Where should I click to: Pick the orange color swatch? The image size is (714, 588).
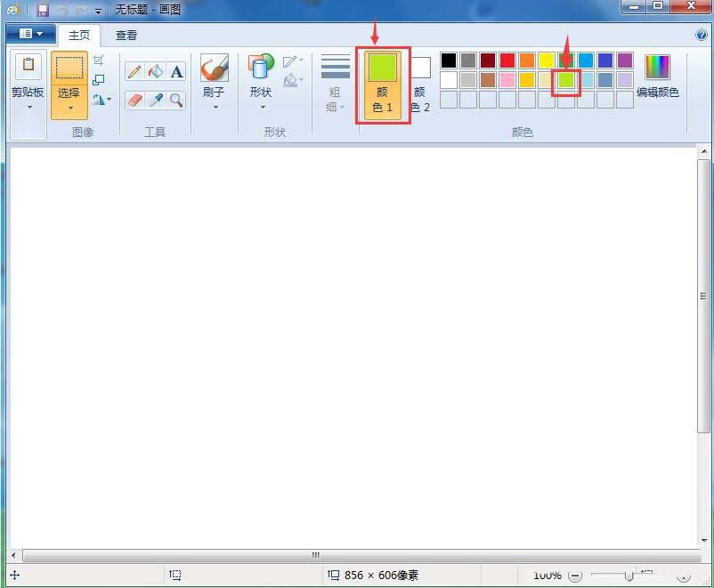pos(527,60)
